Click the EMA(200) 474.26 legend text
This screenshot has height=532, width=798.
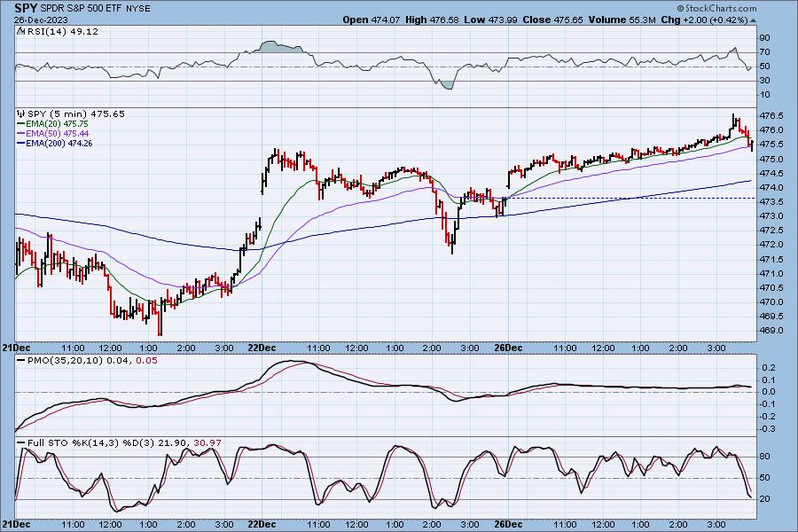pos(59,143)
